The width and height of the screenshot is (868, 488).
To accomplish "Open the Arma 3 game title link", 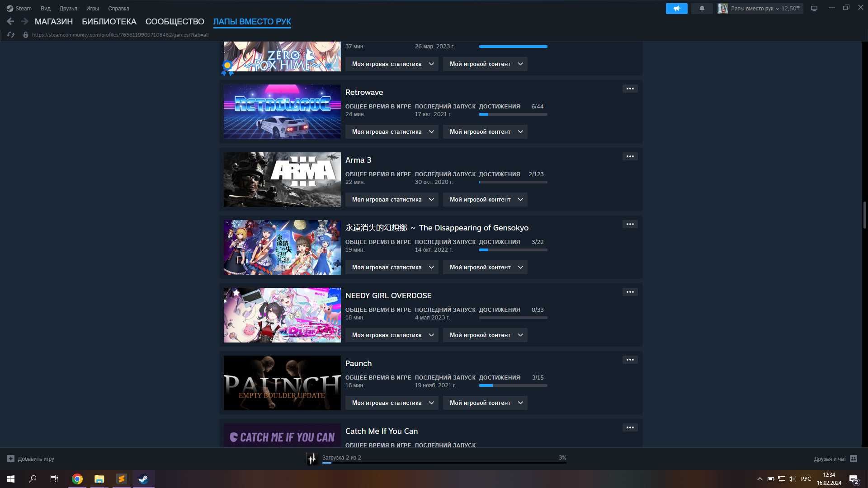I will pos(358,160).
